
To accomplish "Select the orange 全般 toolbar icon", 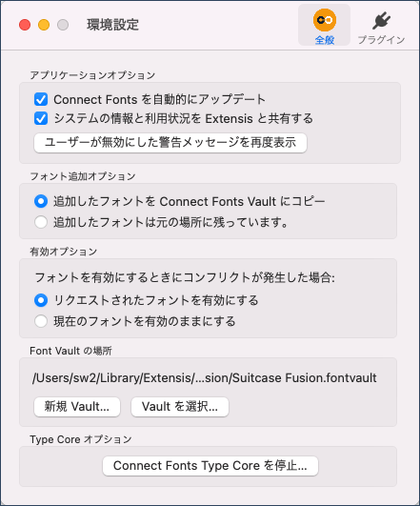I will pyautogui.click(x=324, y=20).
